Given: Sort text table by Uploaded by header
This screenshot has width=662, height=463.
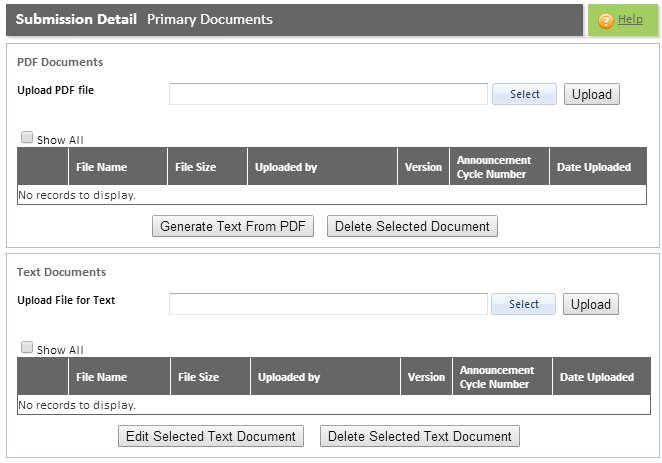Looking at the screenshot, I should 289,377.
